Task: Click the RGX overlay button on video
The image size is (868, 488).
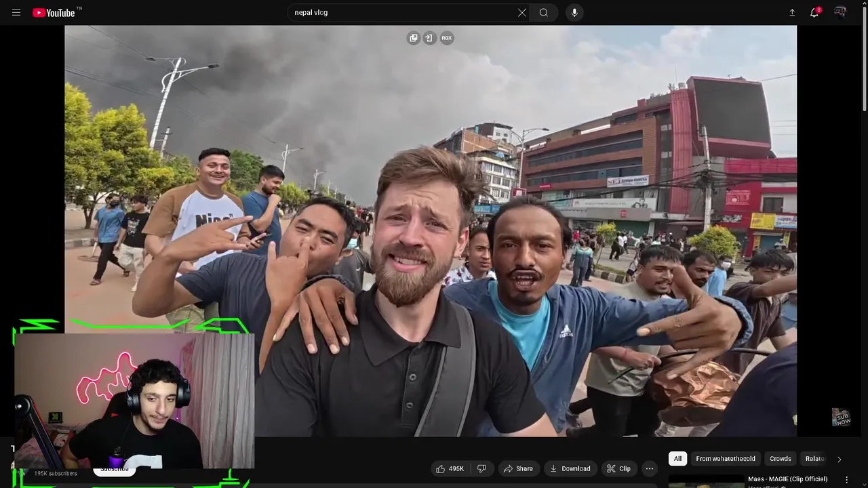Action: point(446,38)
